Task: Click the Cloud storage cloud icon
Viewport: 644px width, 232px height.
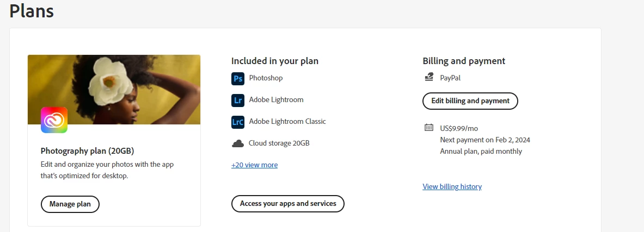Action: coord(238,143)
